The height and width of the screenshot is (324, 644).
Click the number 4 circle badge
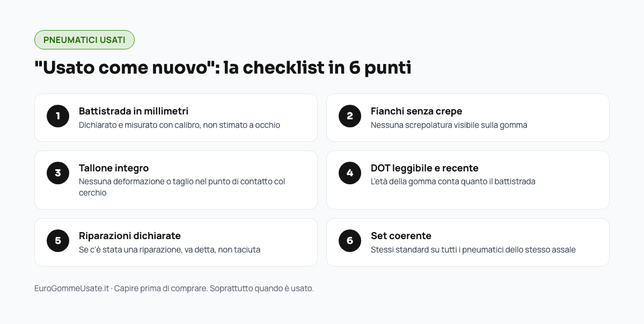point(350,173)
